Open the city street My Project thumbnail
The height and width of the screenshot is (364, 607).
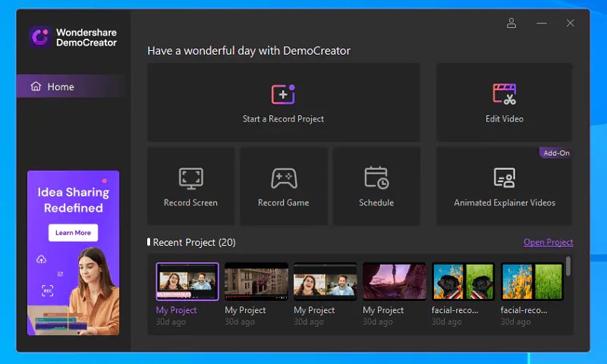click(x=256, y=281)
